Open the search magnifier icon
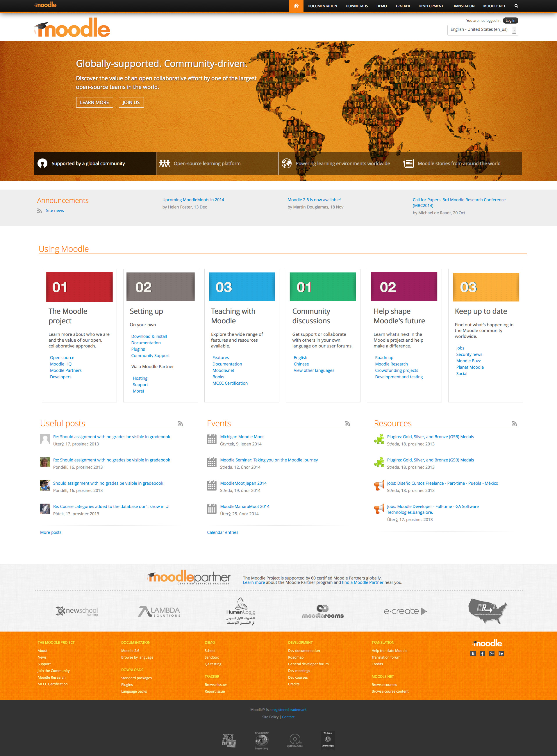557x756 pixels. pos(516,6)
